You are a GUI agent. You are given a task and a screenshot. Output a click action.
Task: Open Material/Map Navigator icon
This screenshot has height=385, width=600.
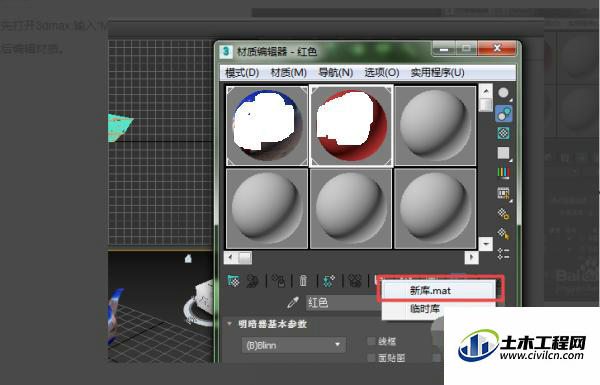[504, 253]
